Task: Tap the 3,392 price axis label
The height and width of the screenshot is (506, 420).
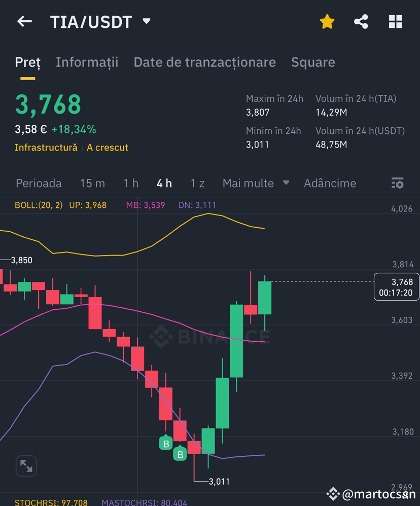Action: (x=402, y=376)
